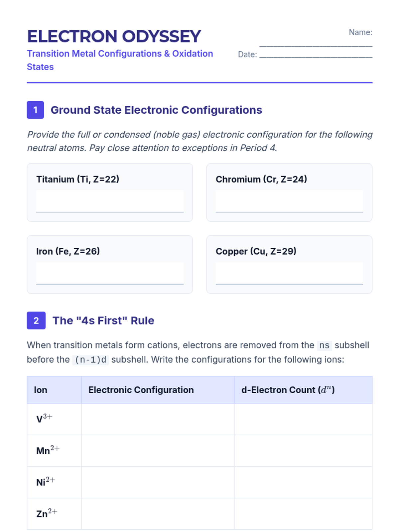Select the Copper configuration answer field
Image resolution: width=399 pixels, height=532 pixels.
tap(289, 273)
